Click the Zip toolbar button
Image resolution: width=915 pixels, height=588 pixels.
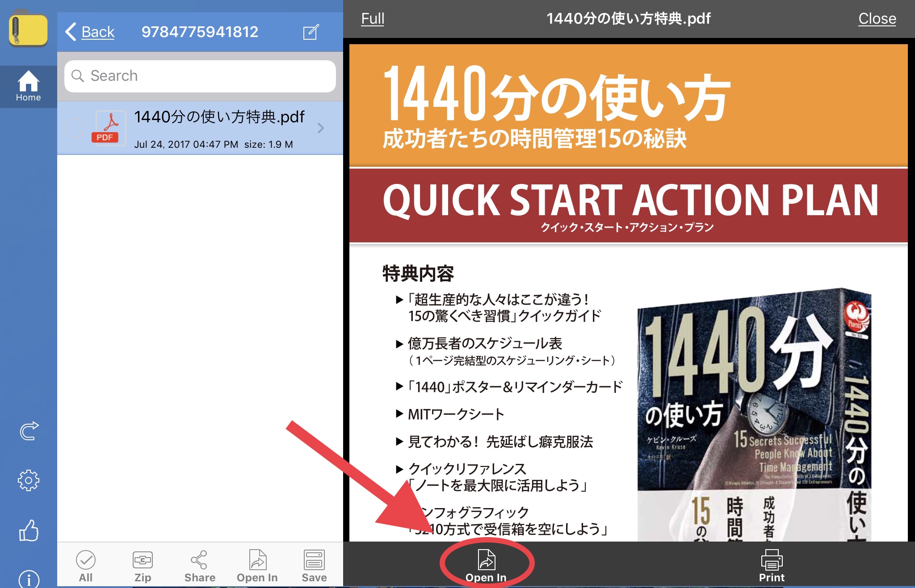143,566
